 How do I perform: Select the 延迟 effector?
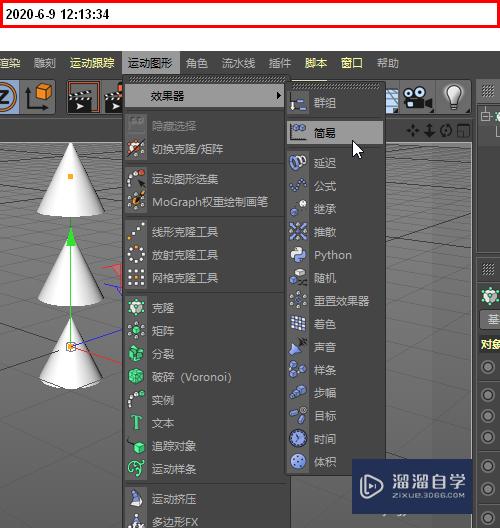335,163
